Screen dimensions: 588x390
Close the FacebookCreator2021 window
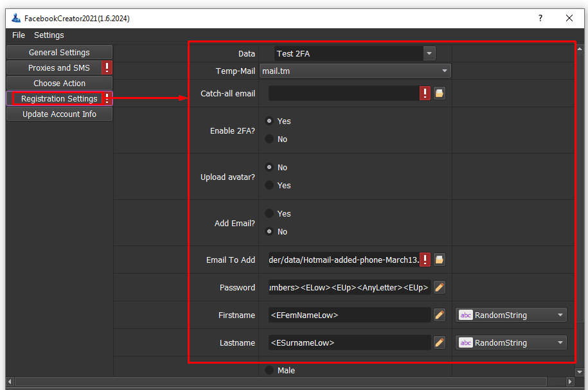tap(569, 18)
